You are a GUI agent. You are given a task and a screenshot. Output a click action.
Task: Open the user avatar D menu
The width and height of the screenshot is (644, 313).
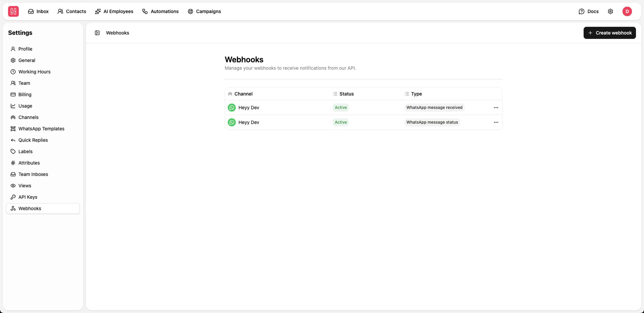[x=627, y=11]
